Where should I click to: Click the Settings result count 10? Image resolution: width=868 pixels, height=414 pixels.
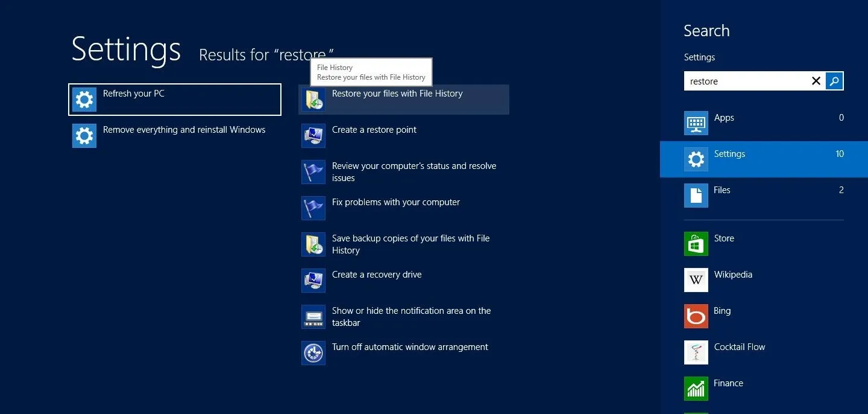[x=839, y=154]
